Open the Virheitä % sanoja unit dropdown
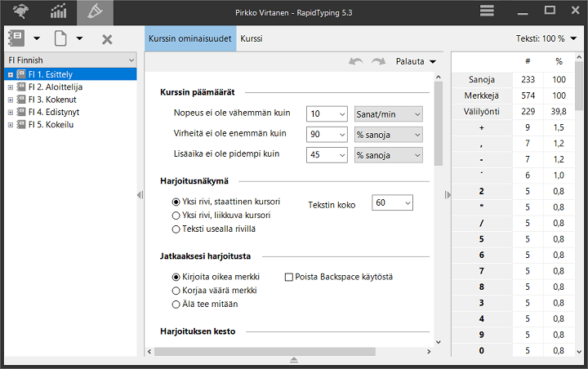Image resolution: width=588 pixels, height=369 pixels. (389, 135)
